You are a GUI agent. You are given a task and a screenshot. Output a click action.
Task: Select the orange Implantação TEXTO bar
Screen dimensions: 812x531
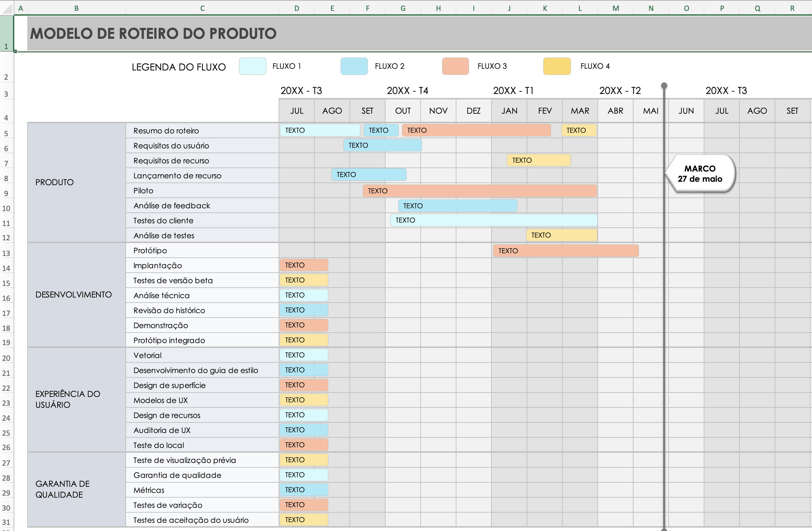(303, 265)
